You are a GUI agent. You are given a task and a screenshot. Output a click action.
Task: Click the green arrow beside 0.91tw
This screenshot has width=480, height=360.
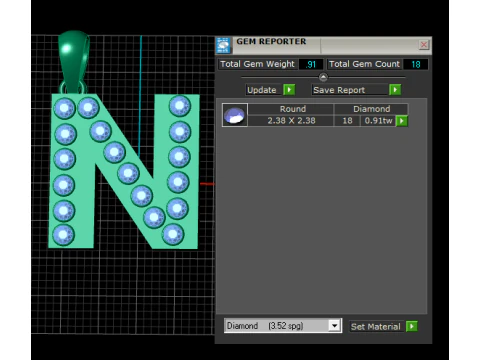coord(402,121)
